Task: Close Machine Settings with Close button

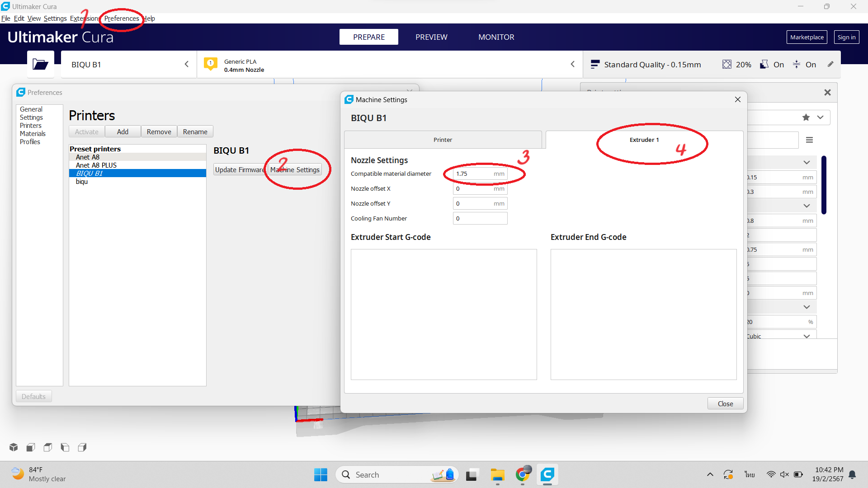Action: (725, 404)
